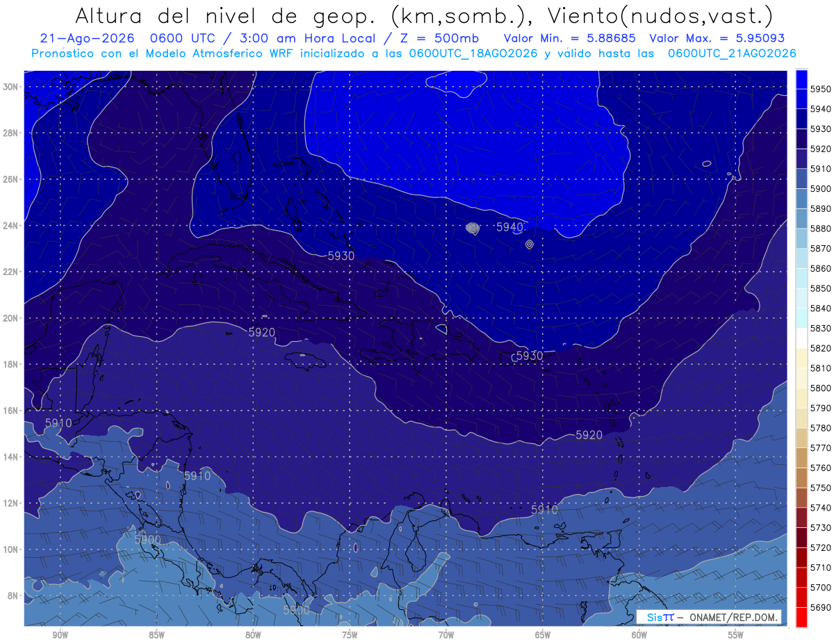Click the legend value 5830

[x=821, y=328]
